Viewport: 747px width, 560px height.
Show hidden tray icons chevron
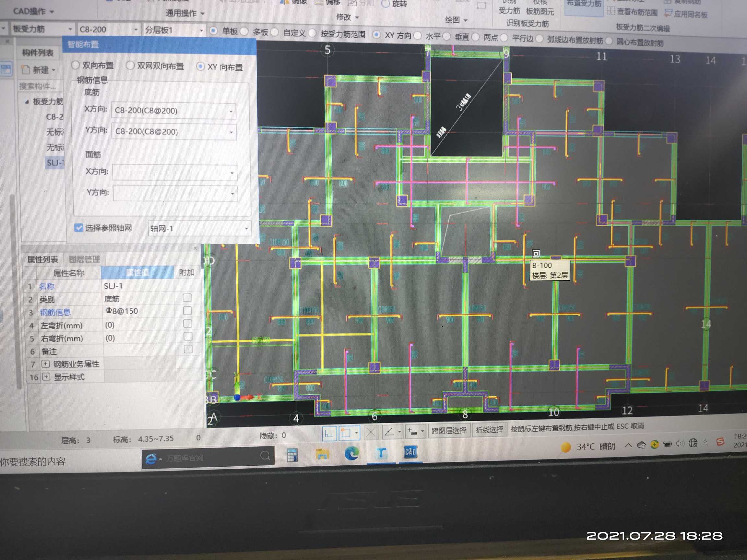(x=628, y=445)
